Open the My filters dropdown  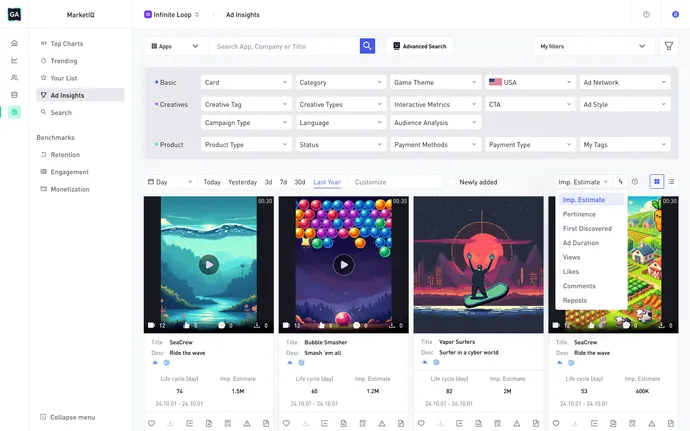tap(592, 46)
